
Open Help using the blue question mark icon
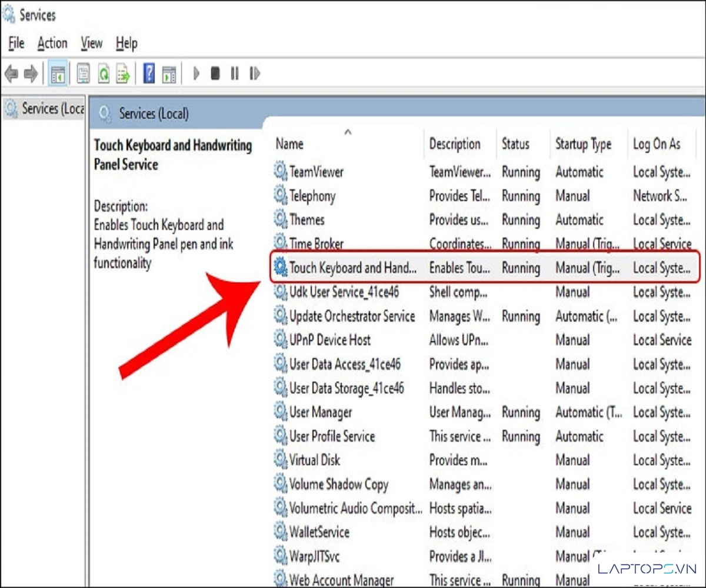(149, 74)
